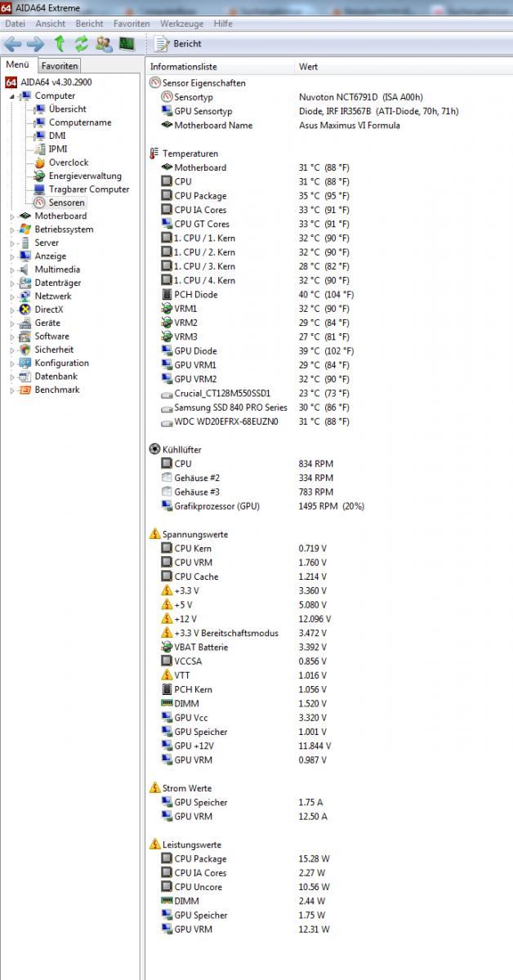513x980 pixels.
Task: Select the Leistungswerte group heading
Action: (192, 844)
